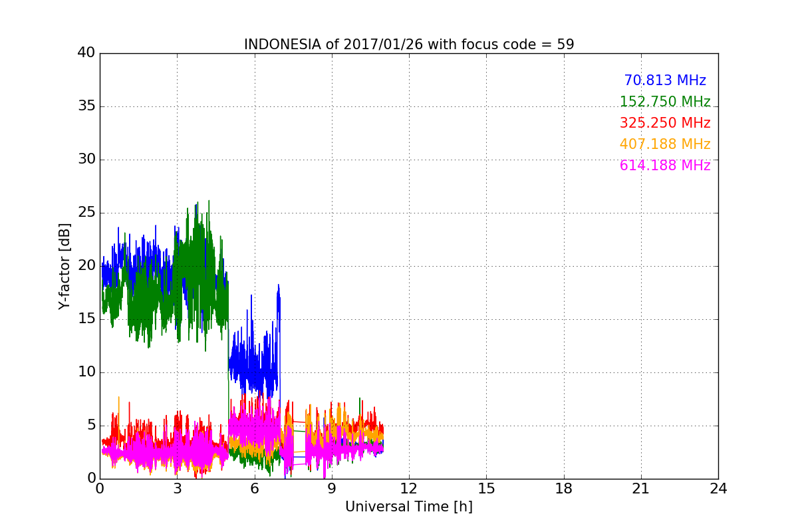Click y-axis tick value 20
798x532 pixels.
(86, 266)
